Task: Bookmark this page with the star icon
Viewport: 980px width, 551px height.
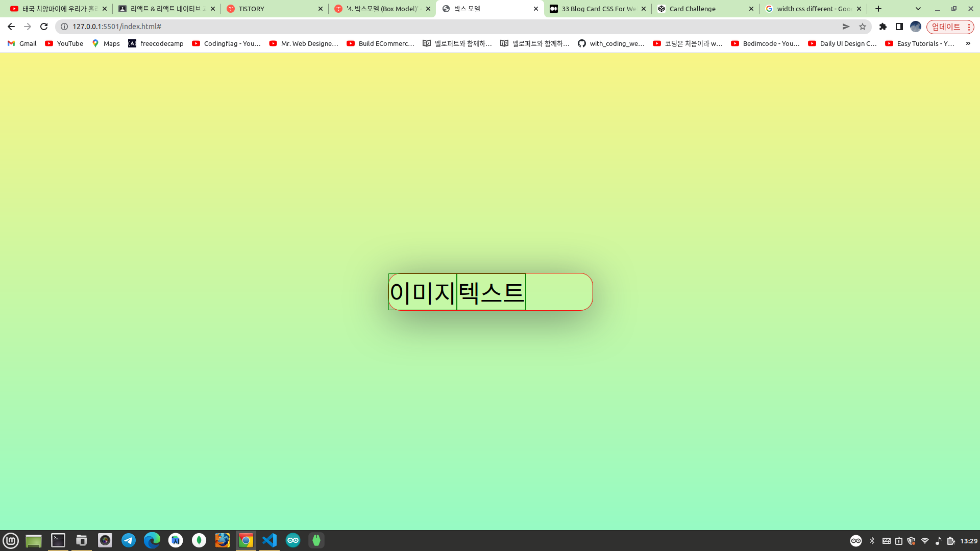Action: 863,27
